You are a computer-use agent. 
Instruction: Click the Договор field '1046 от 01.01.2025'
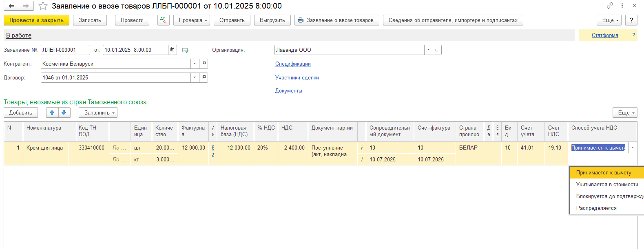pyautogui.click(x=115, y=77)
